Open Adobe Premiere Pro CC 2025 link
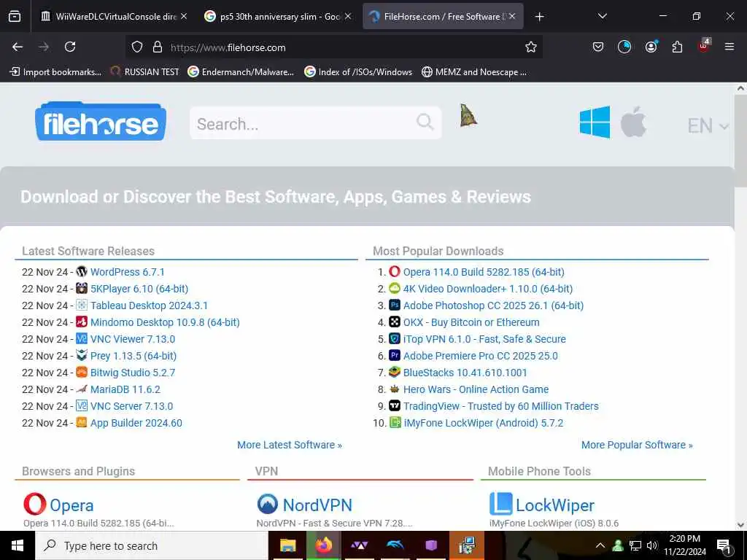 pos(480,356)
